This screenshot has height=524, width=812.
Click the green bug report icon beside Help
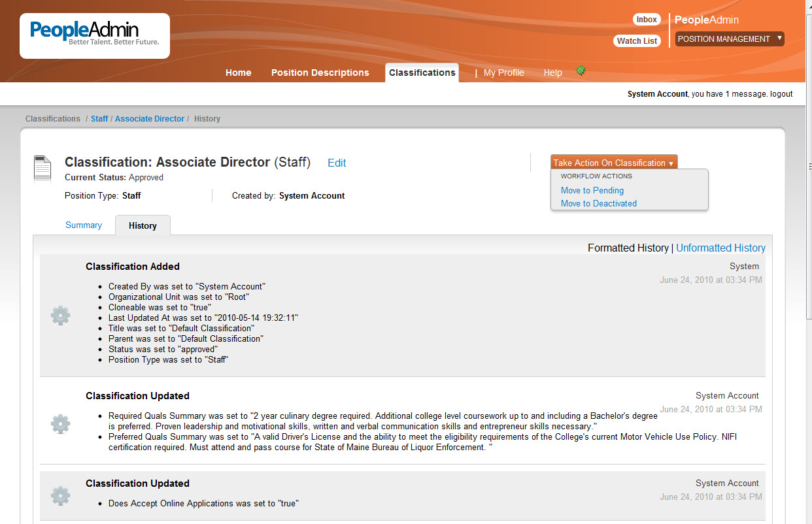point(581,71)
